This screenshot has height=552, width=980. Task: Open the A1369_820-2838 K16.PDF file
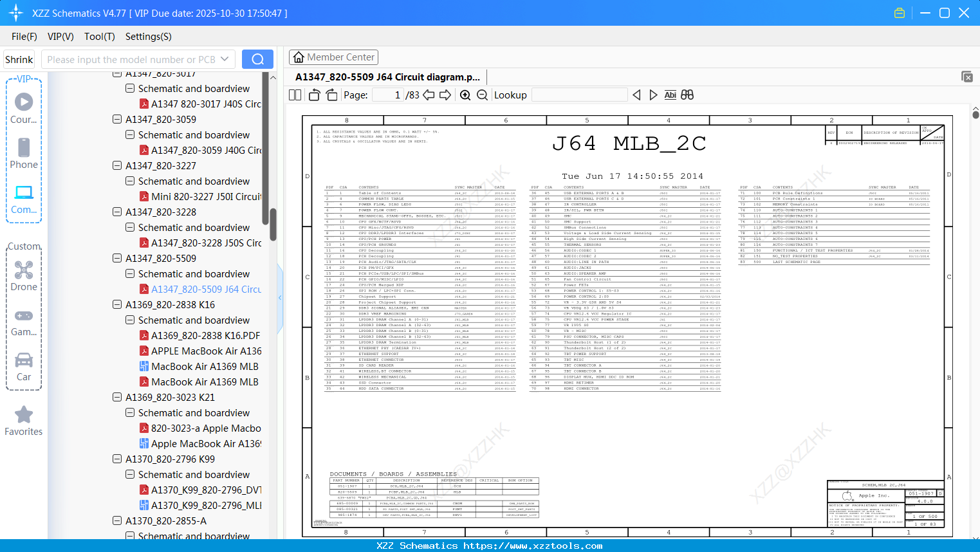(x=200, y=336)
